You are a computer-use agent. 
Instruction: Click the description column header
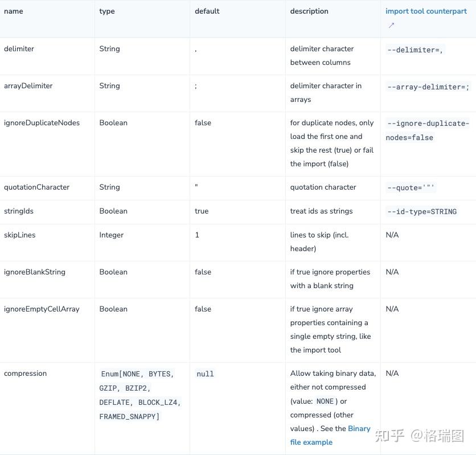[309, 11]
